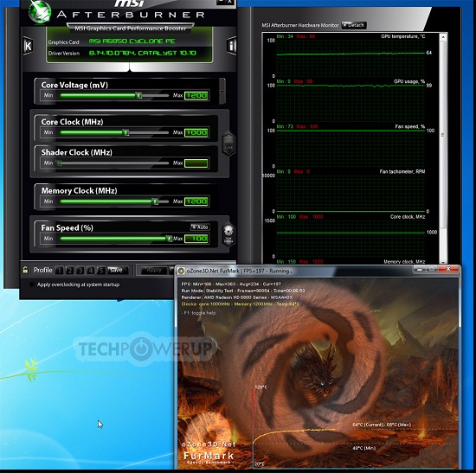This screenshot has height=473, width=476.
Task: Click the profile lock padlock icon
Action: (x=25, y=270)
